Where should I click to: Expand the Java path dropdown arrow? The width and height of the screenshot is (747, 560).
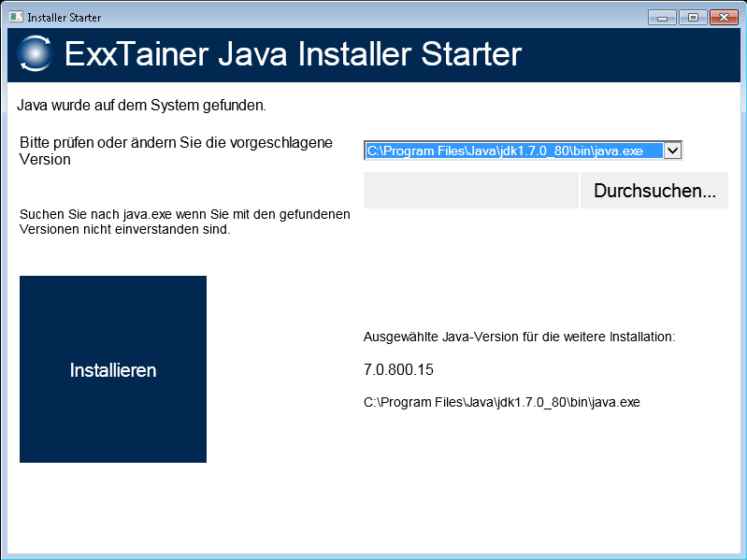pos(673,151)
